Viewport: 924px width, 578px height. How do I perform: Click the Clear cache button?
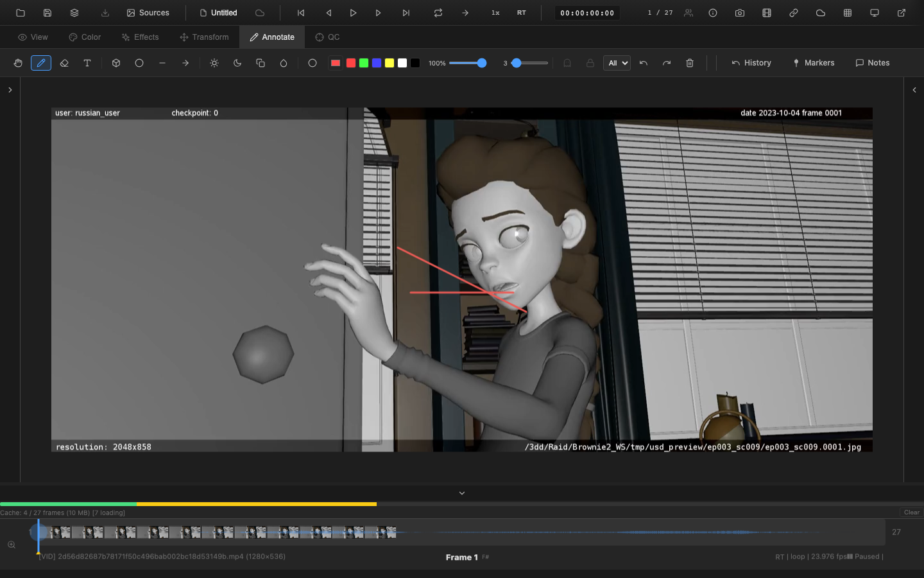click(x=911, y=512)
